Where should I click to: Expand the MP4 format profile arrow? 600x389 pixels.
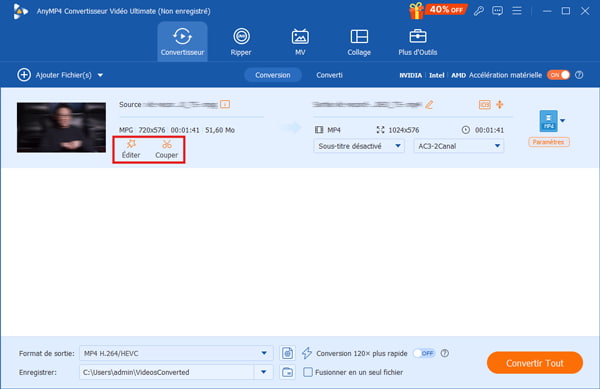tap(562, 121)
